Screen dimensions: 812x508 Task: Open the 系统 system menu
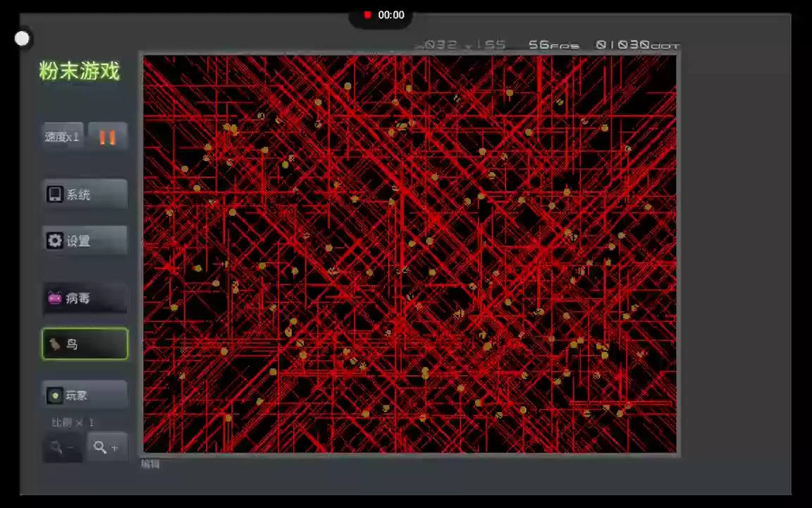85,195
